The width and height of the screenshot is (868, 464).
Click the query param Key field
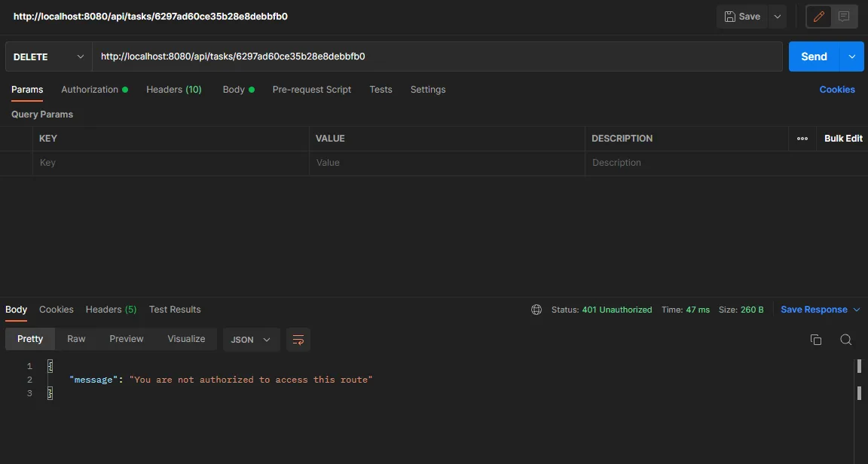pyautogui.click(x=170, y=163)
